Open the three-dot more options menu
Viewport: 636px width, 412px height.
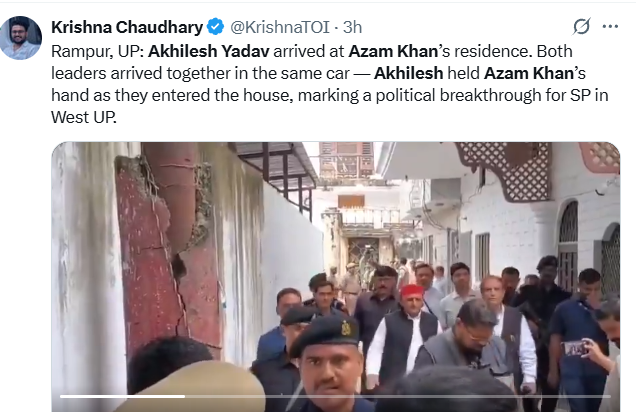[610, 27]
